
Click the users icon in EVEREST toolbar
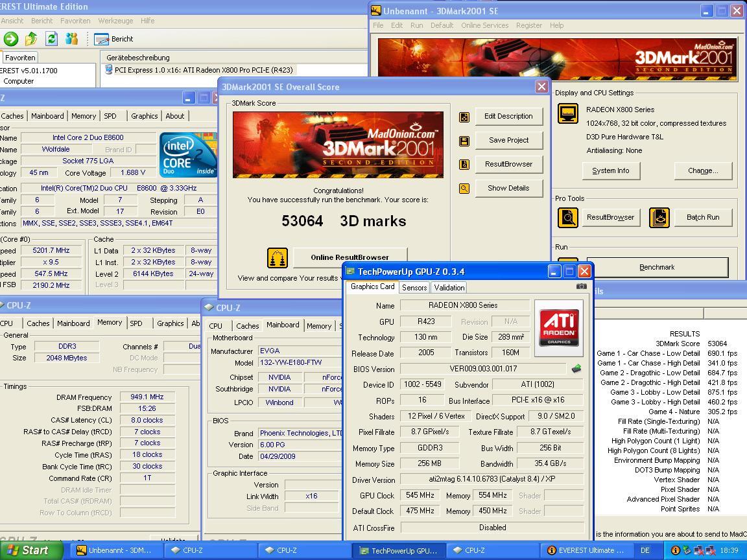71,39
